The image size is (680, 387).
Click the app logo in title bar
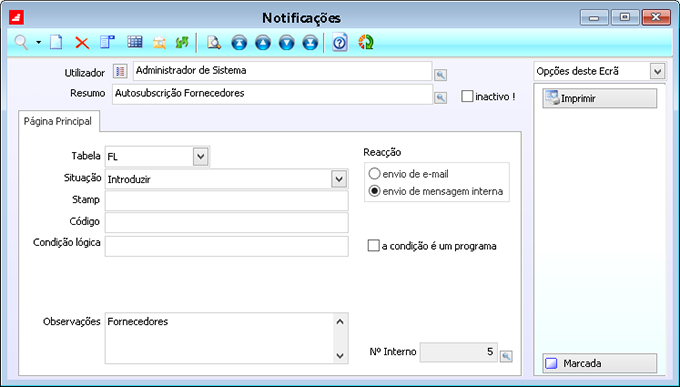pos(16,17)
